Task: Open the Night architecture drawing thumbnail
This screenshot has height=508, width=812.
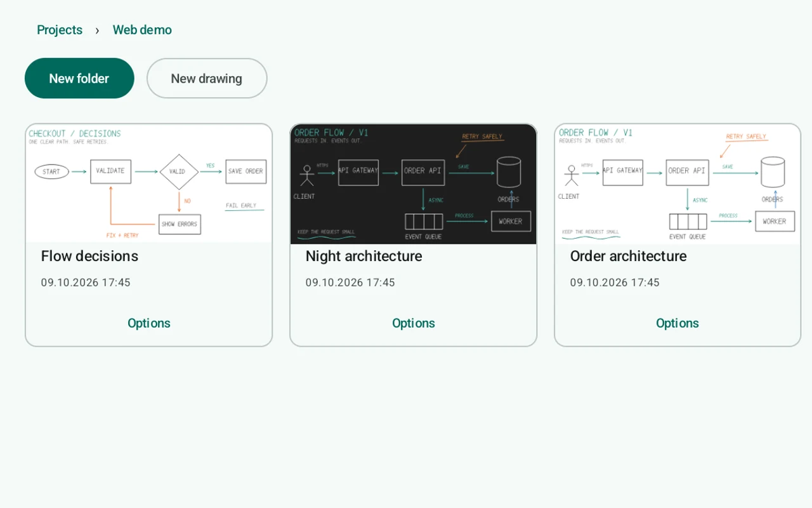Action: (x=414, y=184)
